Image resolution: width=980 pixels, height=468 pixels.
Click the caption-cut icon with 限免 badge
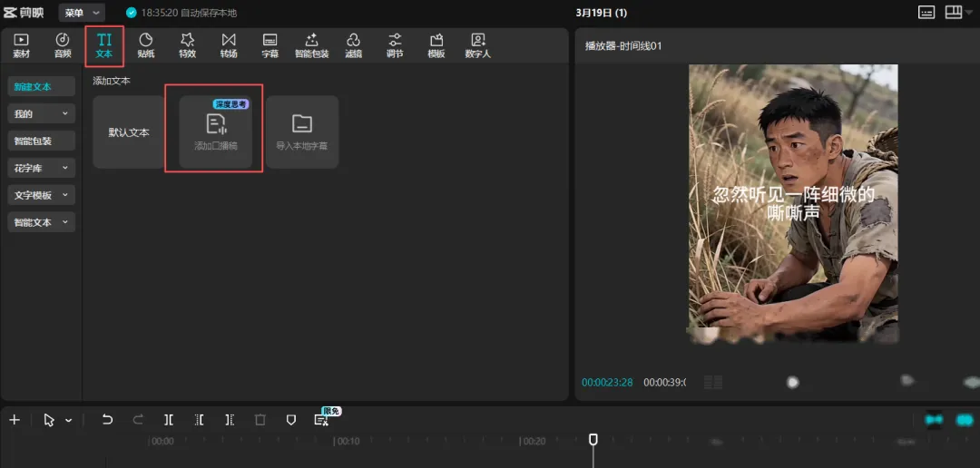pos(321,420)
